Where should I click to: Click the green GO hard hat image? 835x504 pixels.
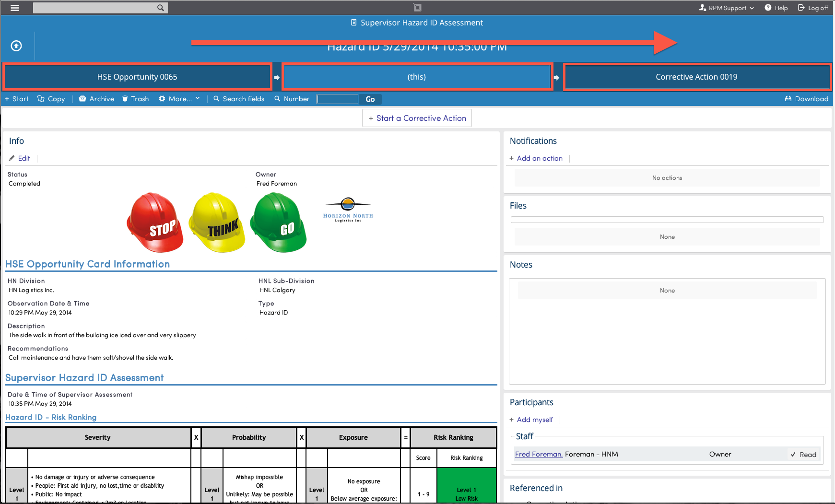[x=279, y=223]
